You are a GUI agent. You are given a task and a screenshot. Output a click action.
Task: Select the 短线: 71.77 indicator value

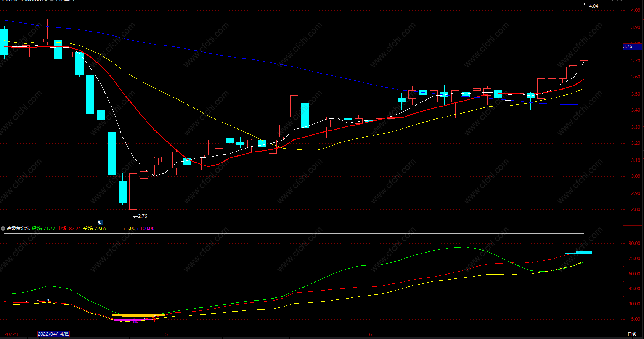[x=43, y=229]
